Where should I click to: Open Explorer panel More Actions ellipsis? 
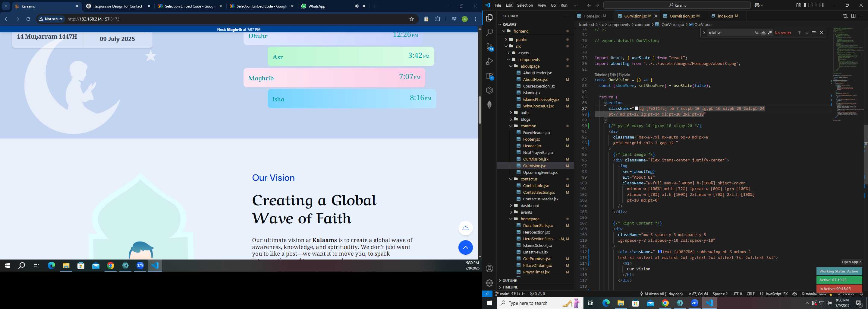[x=567, y=16]
